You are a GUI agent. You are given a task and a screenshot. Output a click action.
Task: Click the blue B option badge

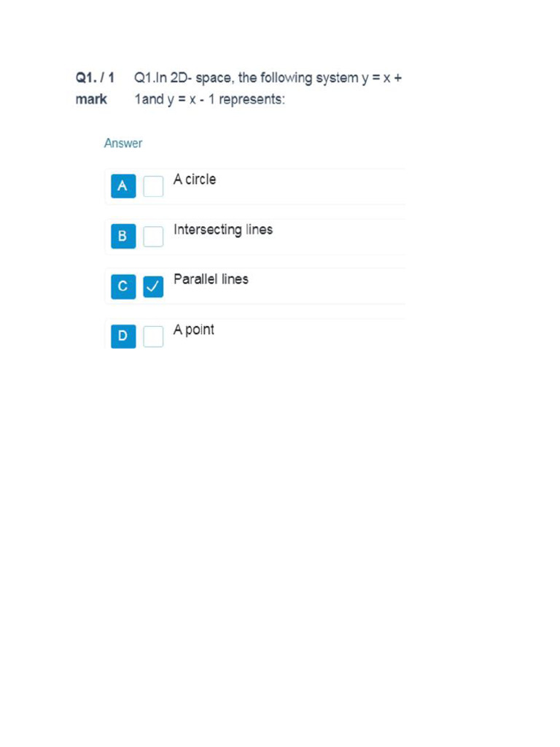pyautogui.click(x=123, y=236)
